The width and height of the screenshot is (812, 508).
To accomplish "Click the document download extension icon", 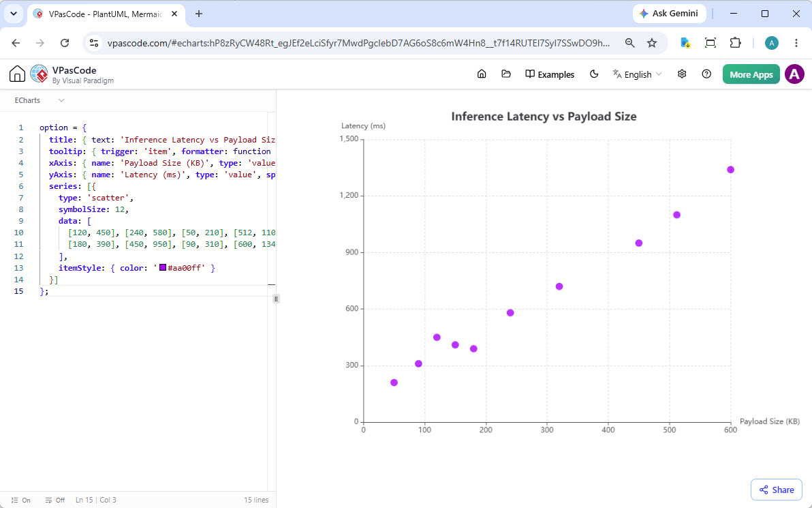I will pyautogui.click(x=685, y=43).
